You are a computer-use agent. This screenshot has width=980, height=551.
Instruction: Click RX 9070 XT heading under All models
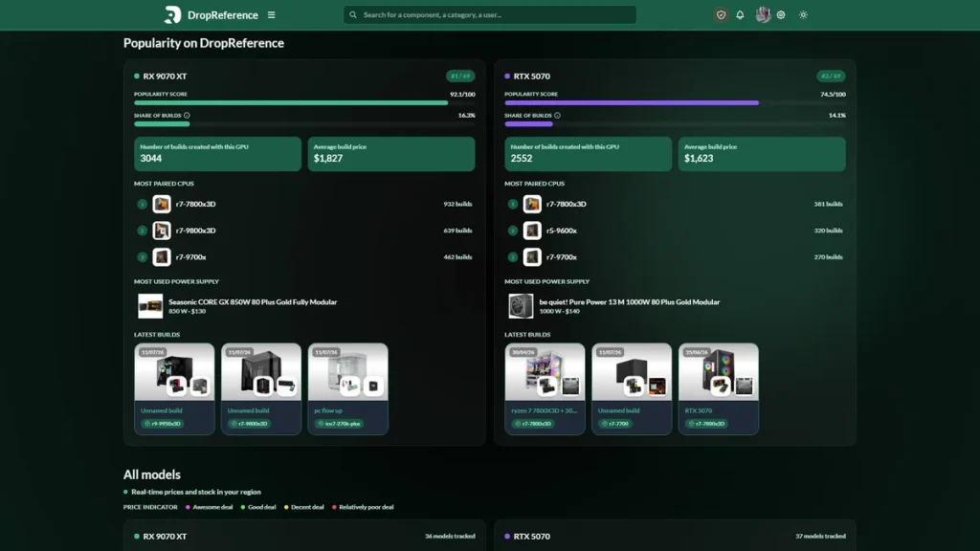click(165, 537)
